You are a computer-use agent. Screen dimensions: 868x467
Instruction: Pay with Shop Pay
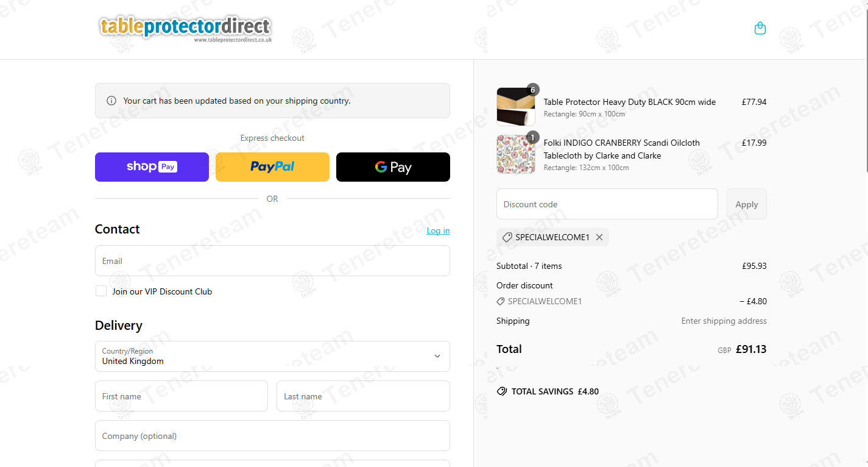click(152, 167)
